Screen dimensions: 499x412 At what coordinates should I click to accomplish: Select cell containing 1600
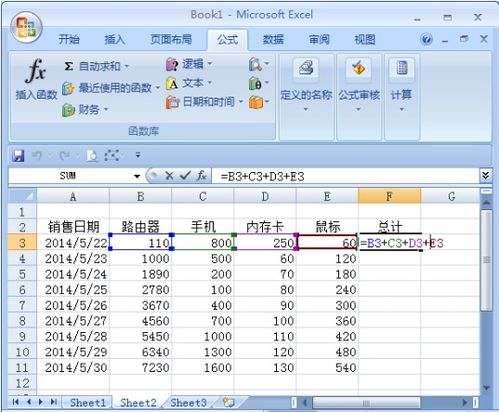click(x=203, y=367)
